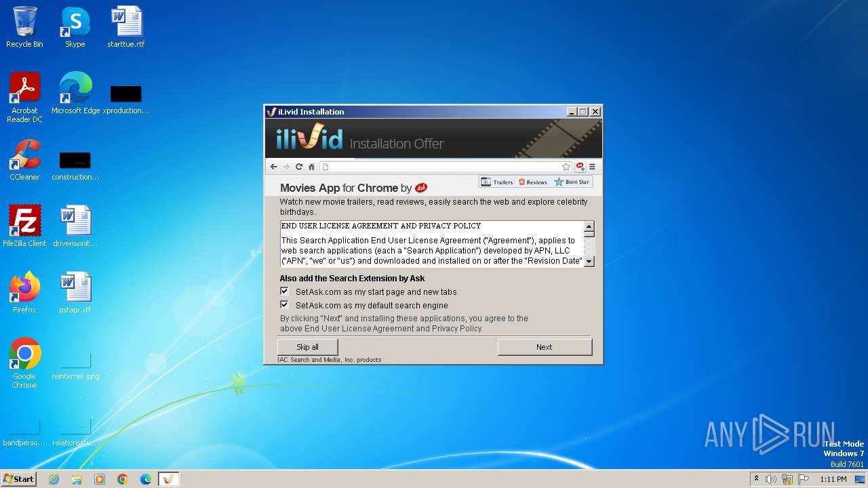
Task: Click the Reviews toolbar item
Action: coord(533,182)
